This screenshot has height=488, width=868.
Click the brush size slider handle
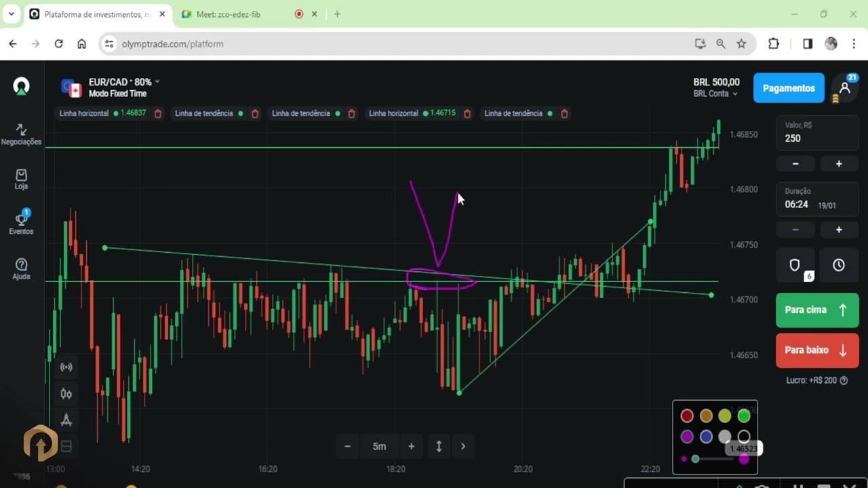tap(695, 460)
